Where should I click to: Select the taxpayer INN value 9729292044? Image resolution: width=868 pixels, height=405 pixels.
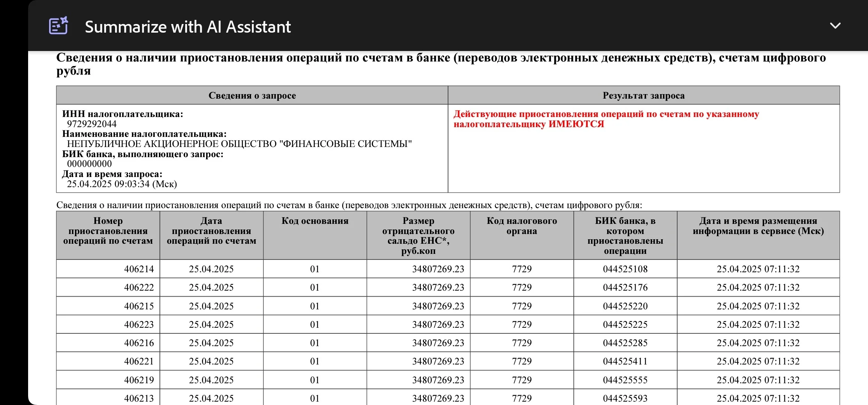click(92, 124)
